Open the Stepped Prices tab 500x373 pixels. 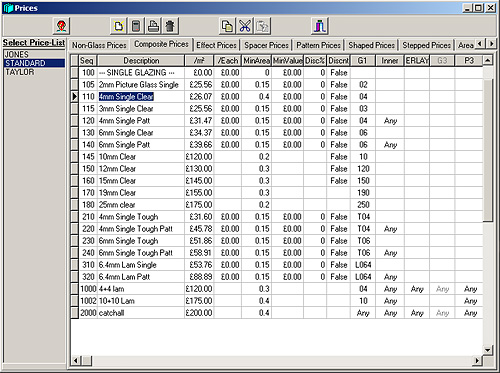coord(426,45)
